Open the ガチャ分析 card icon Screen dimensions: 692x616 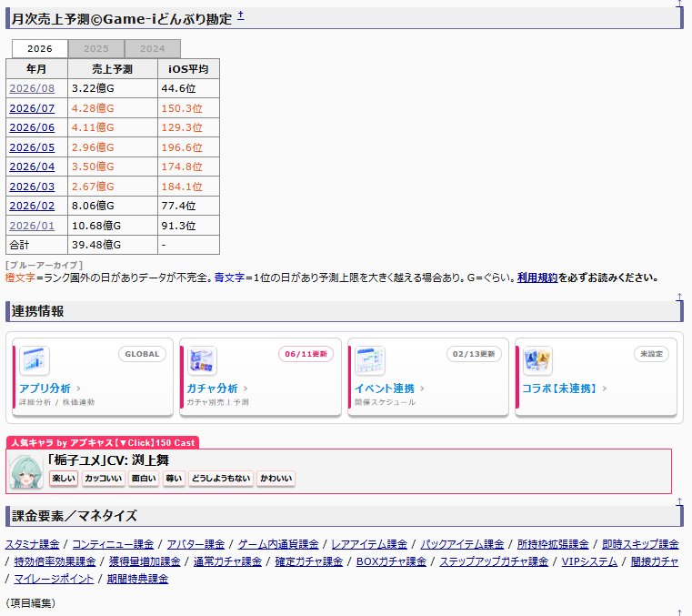[202, 360]
